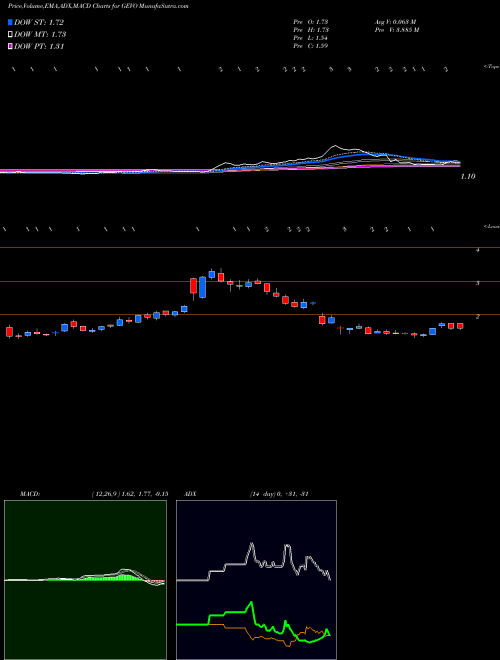Image resolution: width=500 pixels, height=660 pixels.
Task: Click the Pre L: 1.54 value
Action: [x=311, y=38]
